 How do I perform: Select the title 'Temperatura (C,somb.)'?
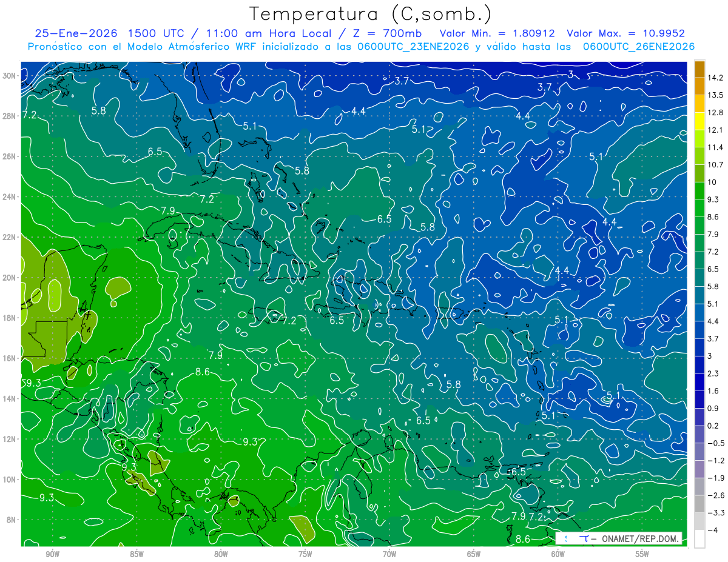coord(371,14)
